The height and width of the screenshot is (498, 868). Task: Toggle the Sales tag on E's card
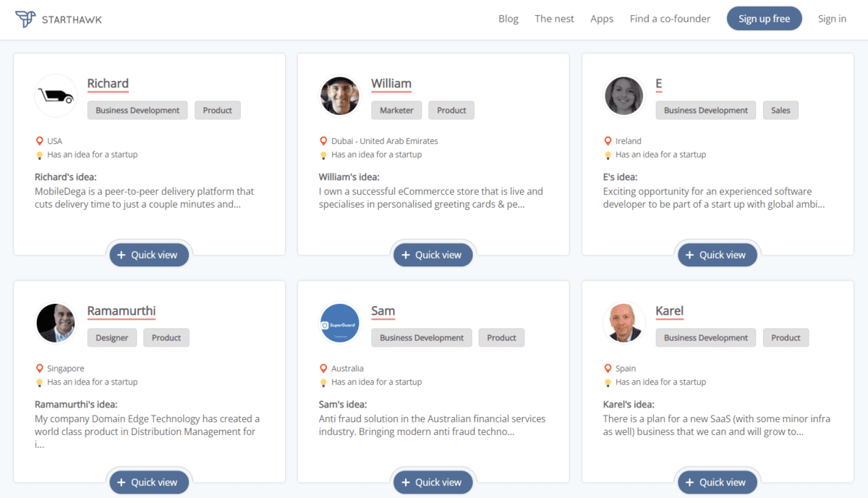780,110
